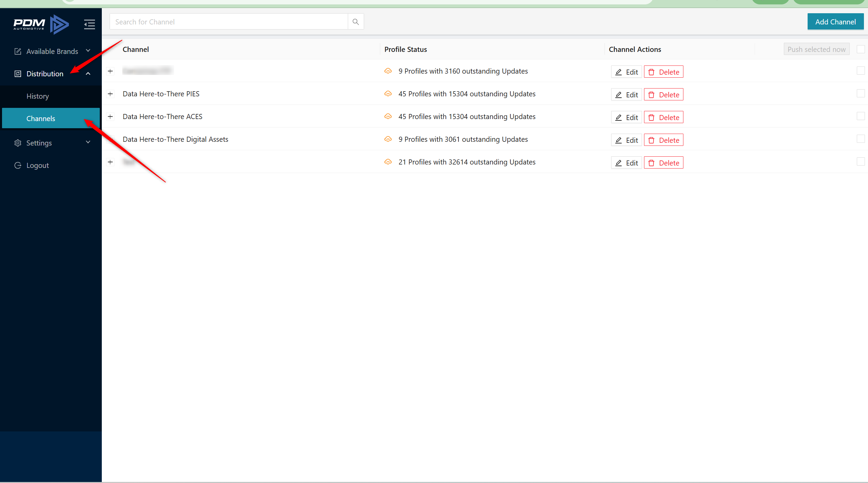Click the search magnifier icon button
868x483 pixels.
355,22
